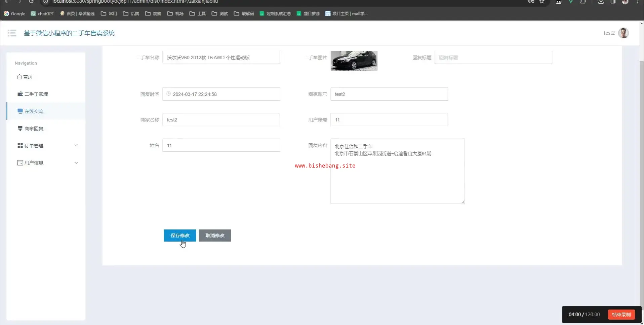Click the 在线交流 monitor icon
Viewport: 644px width, 325px height.
pos(20,111)
